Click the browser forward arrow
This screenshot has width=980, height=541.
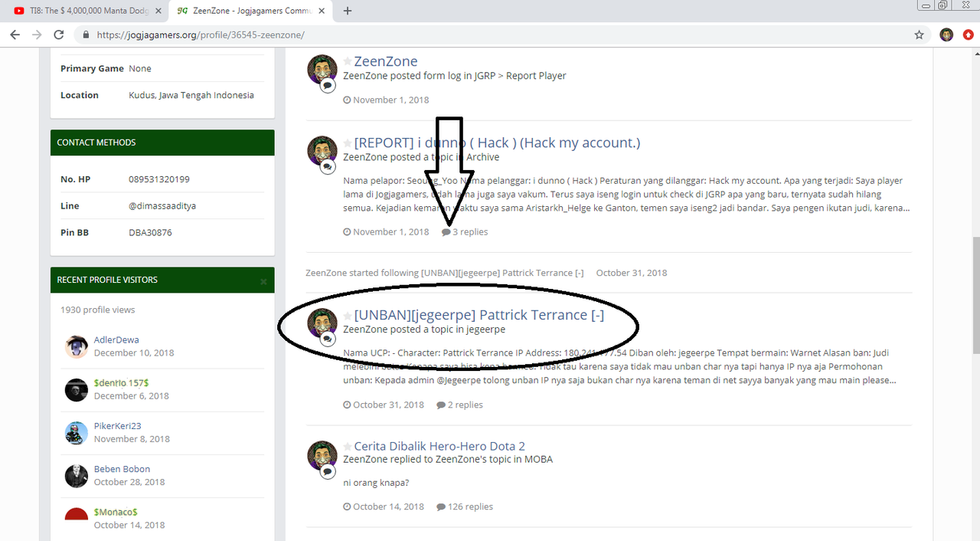[37, 35]
